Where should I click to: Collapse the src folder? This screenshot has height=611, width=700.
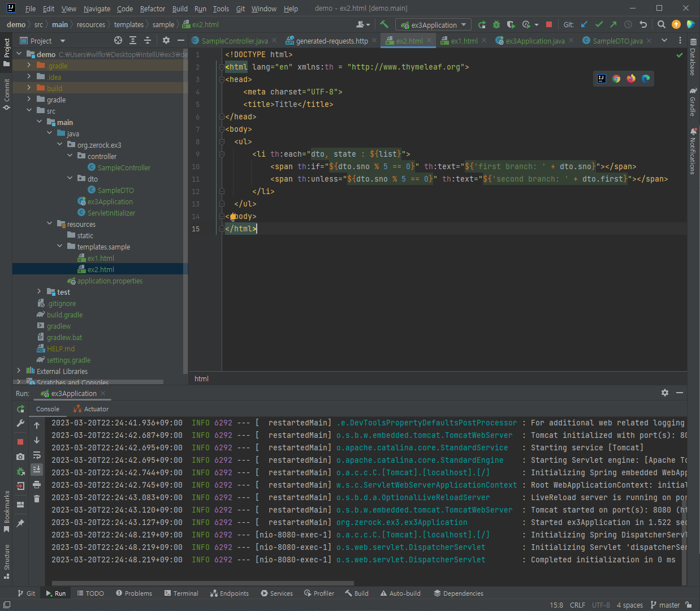click(29, 111)
